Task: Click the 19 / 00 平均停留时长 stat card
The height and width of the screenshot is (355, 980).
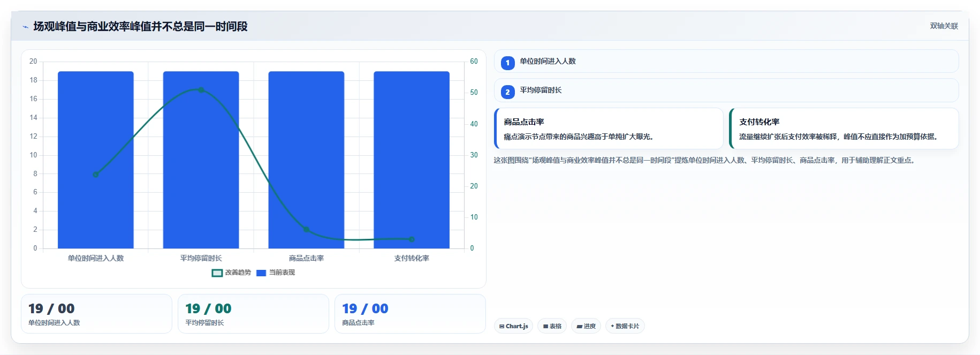Action: tap(253, 314)
